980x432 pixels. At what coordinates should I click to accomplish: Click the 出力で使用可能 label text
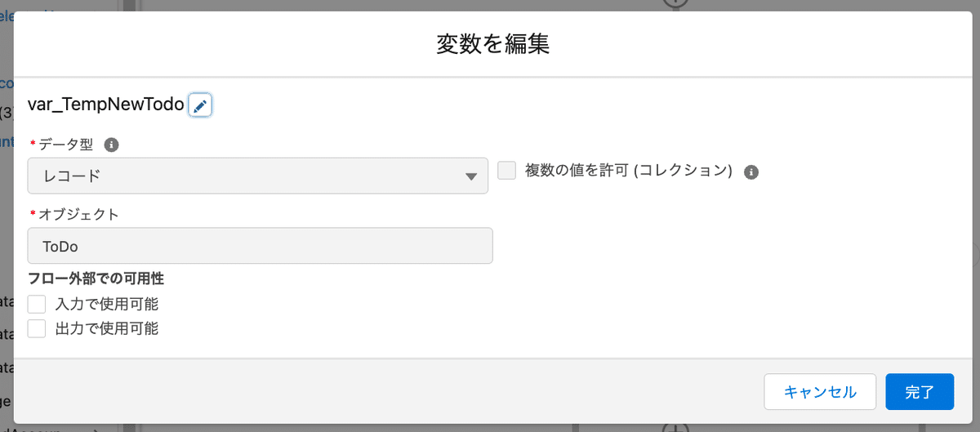pos(106,329)
